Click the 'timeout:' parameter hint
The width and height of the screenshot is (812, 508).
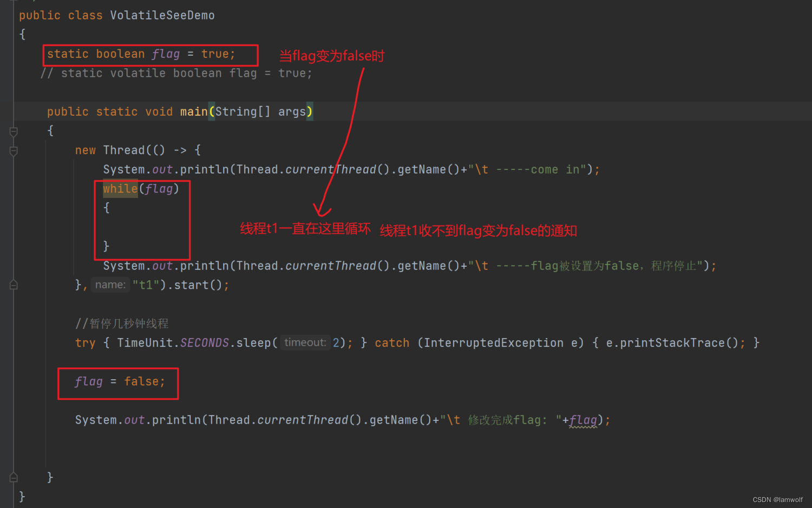305,342
